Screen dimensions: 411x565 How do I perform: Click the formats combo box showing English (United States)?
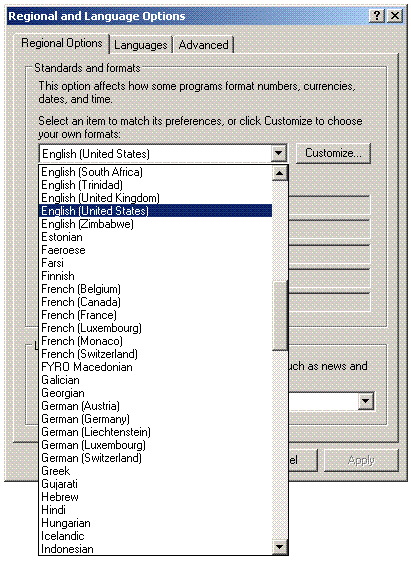click(163, 154)
